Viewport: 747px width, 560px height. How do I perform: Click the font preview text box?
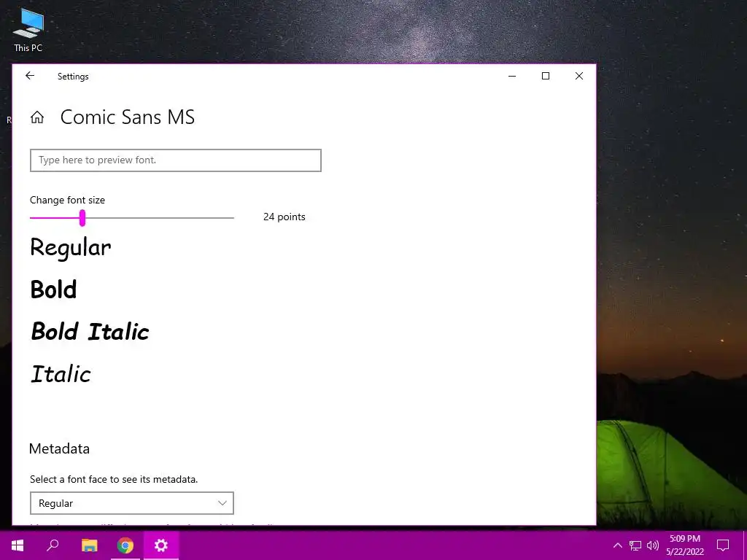click(x=175, y=160)
